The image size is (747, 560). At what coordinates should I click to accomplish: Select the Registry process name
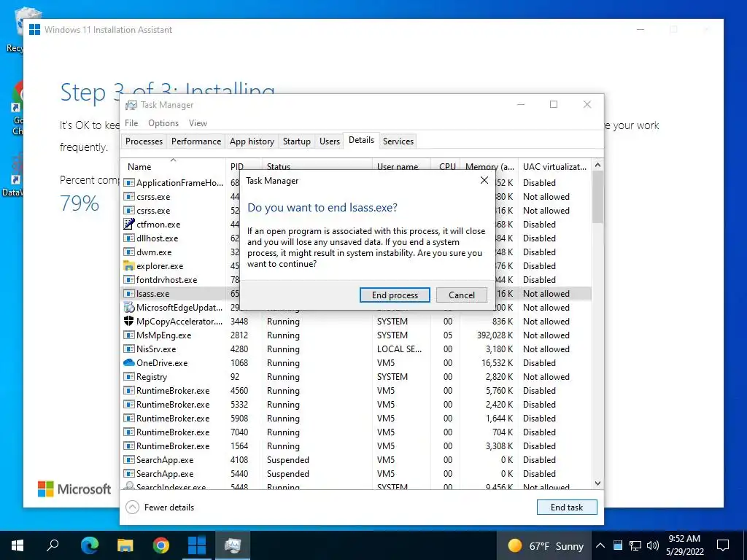152,377
